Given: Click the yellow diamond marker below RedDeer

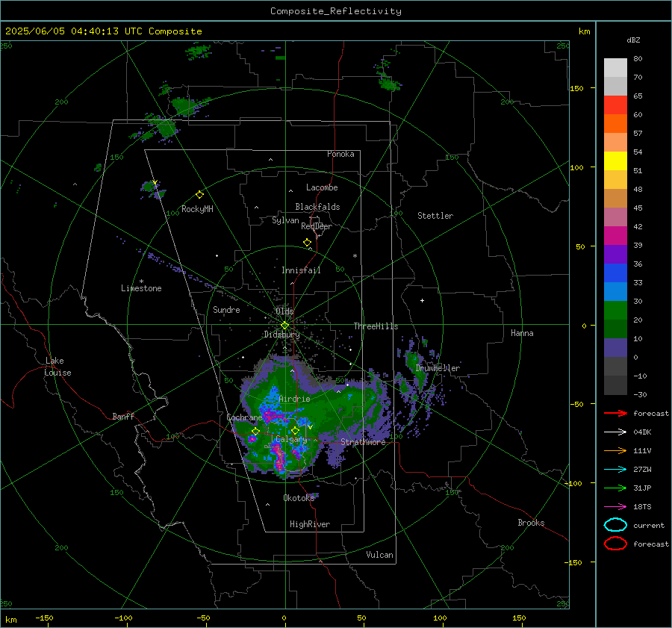Looking at the screenshot, I should pos(307,243).
